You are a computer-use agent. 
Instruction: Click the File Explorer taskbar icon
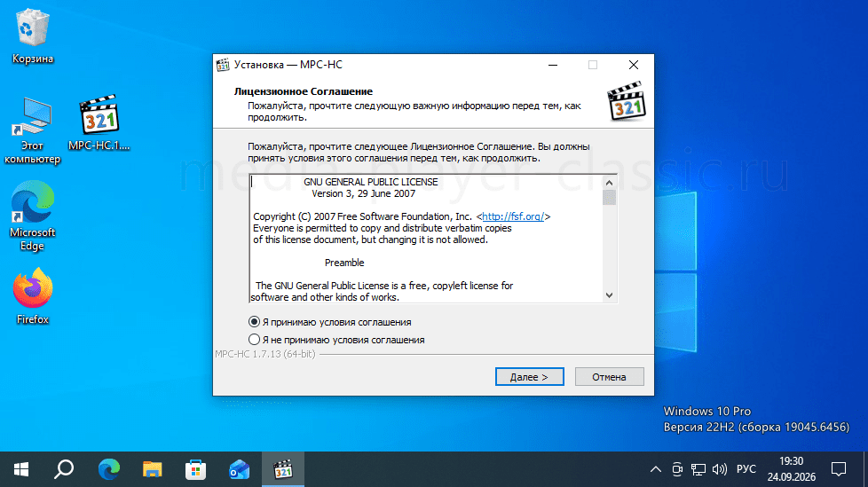click(153, 470)
